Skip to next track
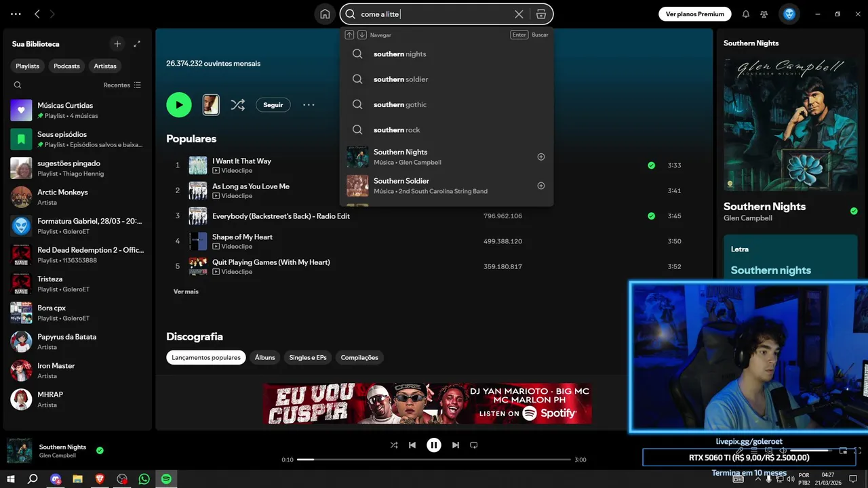 click(x=456, y=445)
